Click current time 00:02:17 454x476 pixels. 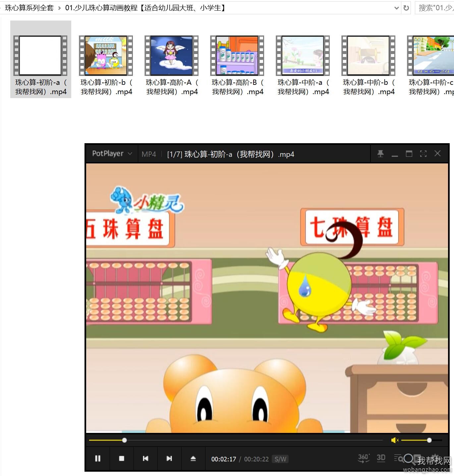click(x=224, y=459)
